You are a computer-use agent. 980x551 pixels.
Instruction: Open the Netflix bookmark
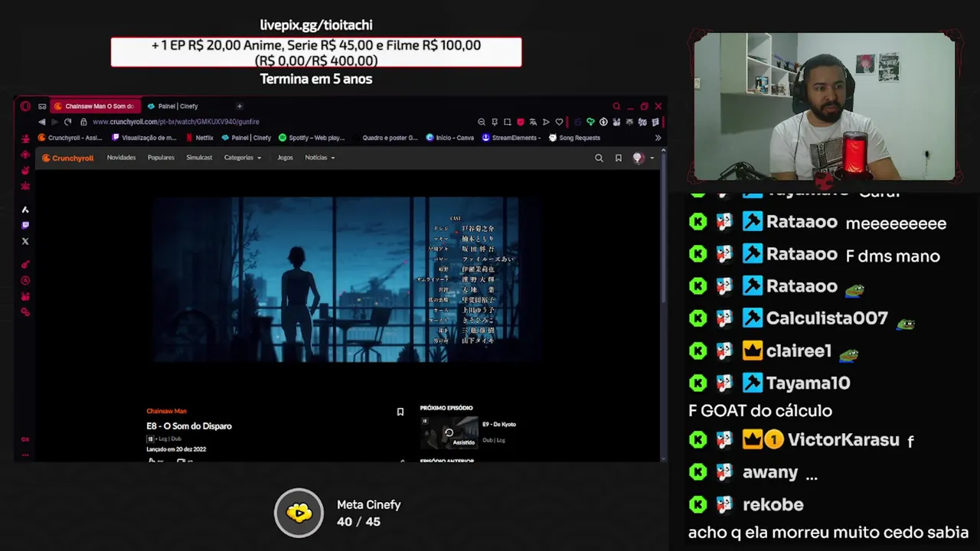[x=199, y=138]
